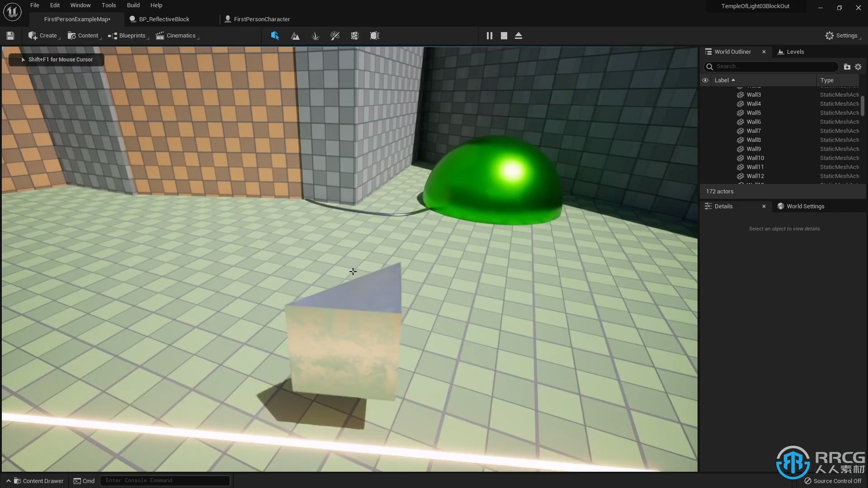Screen dimensions: 868x488
Task: Pause the play-in-editor simulation
Action: coord(490,36)
